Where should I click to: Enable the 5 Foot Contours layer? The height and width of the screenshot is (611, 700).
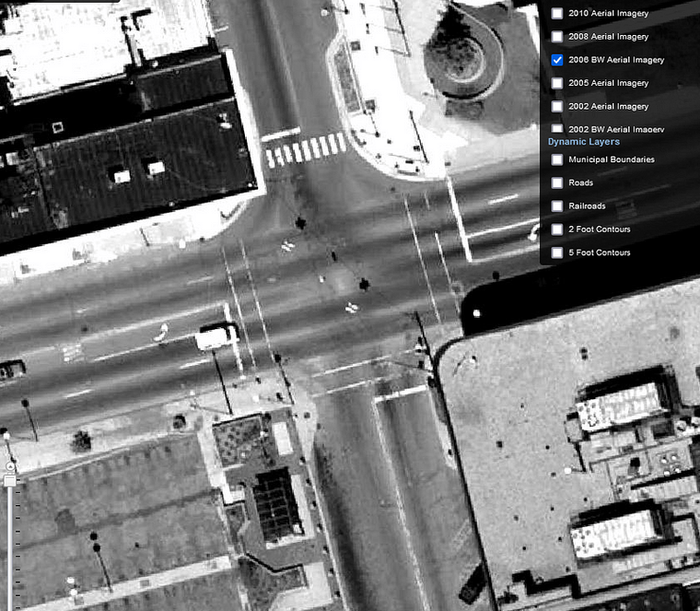557,253
